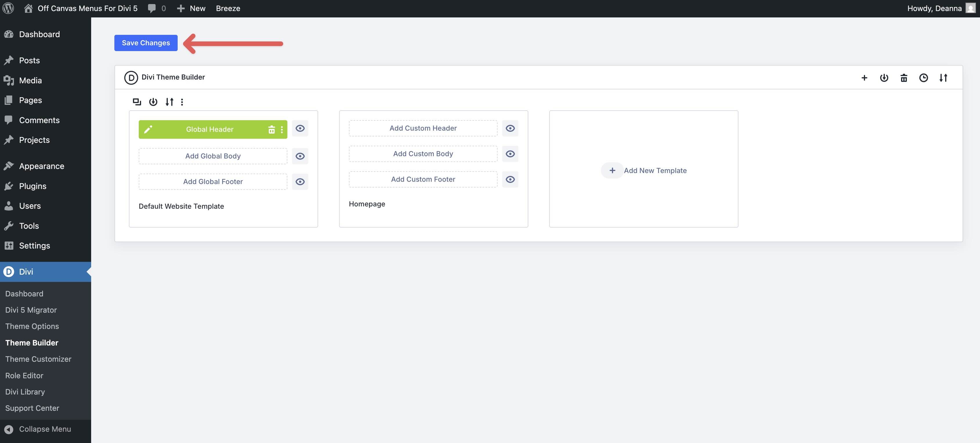Viewport: 980px width, 443px height.
Task: Open the New item in the admin bar
Action: [191, 8]
